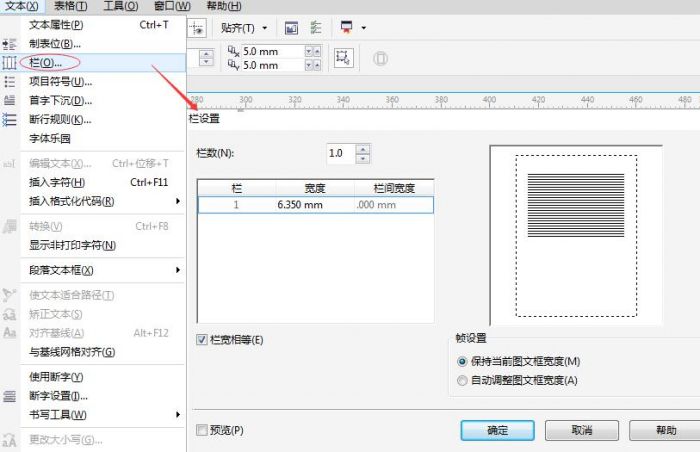Click the 帮助 dialog button
The height and width of the screenshot is (452, 700).
pos(665,430)
